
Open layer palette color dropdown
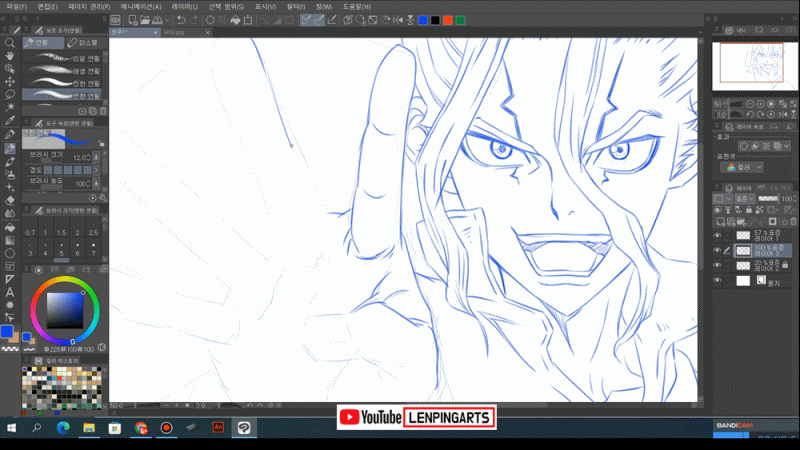click(722, 198)
